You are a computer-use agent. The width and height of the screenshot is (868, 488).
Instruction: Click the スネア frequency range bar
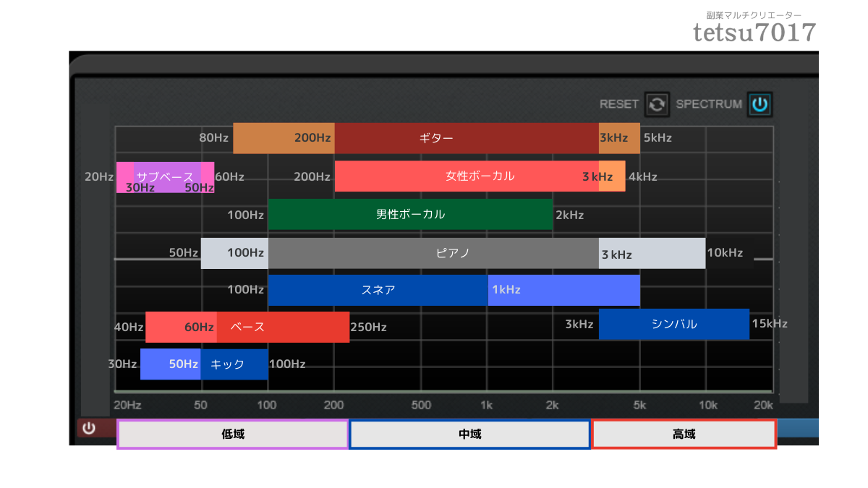point(454,290)
